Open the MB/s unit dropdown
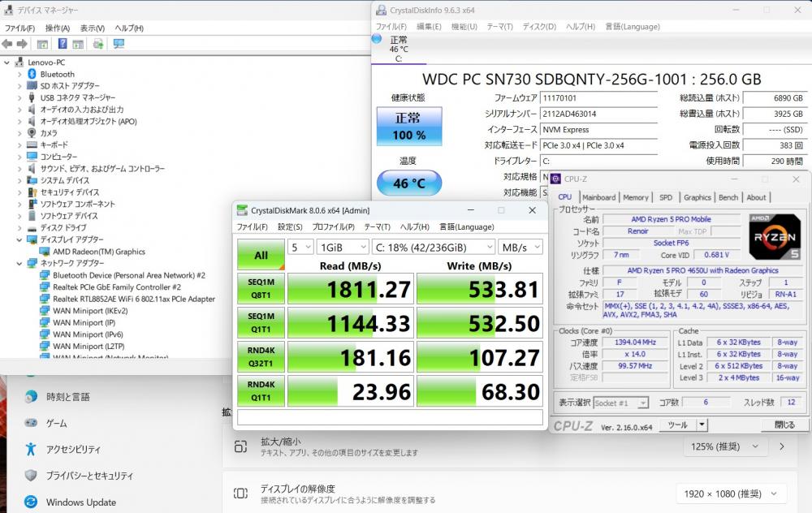The image size is (812, 513). [520, 248]
